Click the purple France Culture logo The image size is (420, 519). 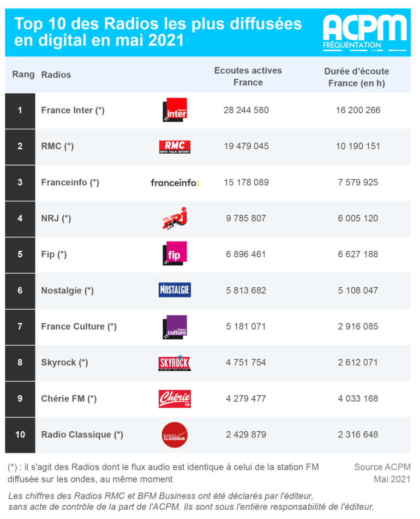(175, 326)
